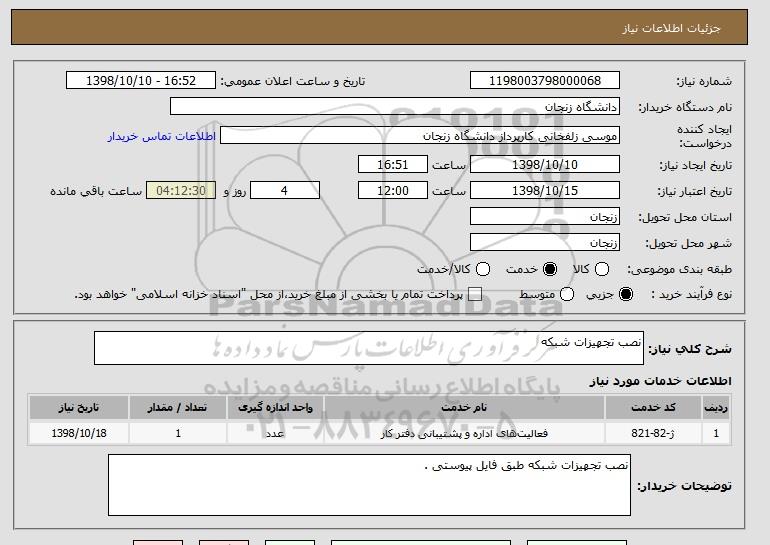Click buyer notes text area
The height and width of the screenshot is (545, 770).
pyautogui.click(x=369, y=485)
